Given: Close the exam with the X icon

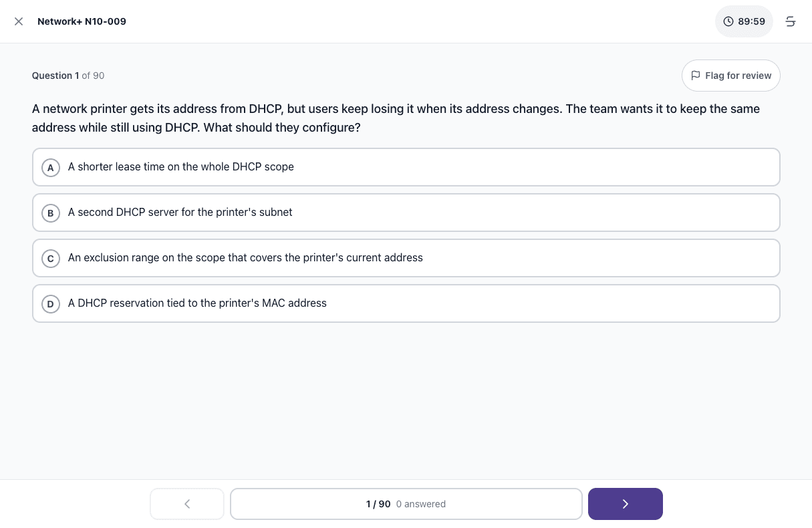Looking at the screenshot, I should [19, 21].
